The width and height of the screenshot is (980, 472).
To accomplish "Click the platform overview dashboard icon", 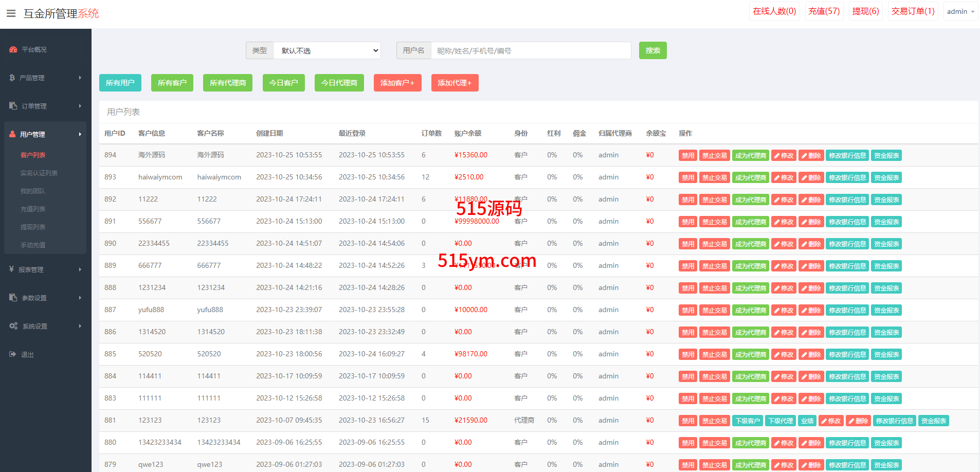I will 13,50.
